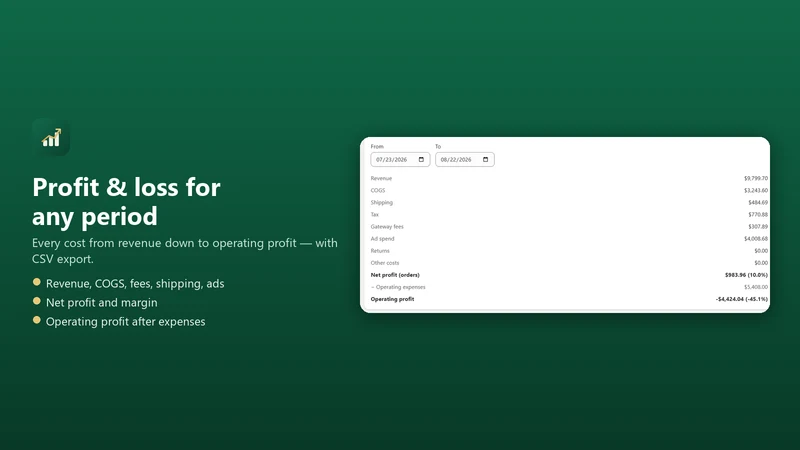Click the From date field showing 07/23/2026
The height and width of the screenshot is (450, 800).
click(x=400, y=160)
